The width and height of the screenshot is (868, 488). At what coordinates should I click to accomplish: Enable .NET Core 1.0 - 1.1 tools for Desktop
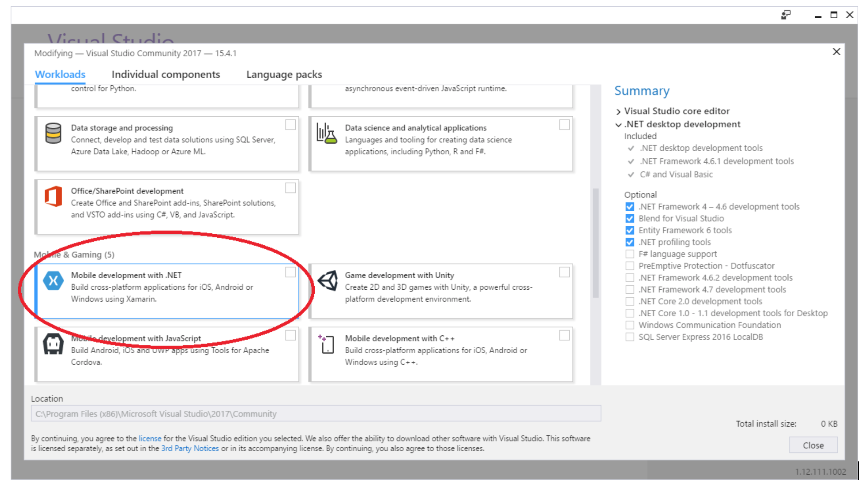pos(629,313)
